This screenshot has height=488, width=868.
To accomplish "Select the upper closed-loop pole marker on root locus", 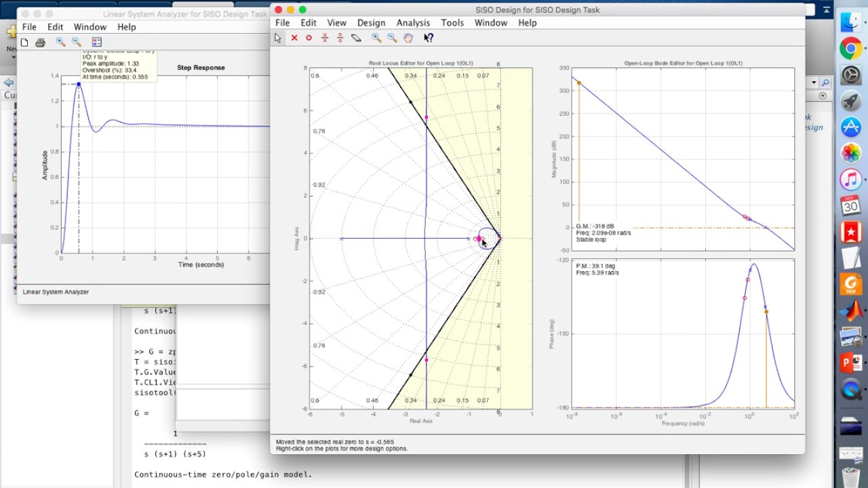I will pyautogui.click(x=427, y=118).
